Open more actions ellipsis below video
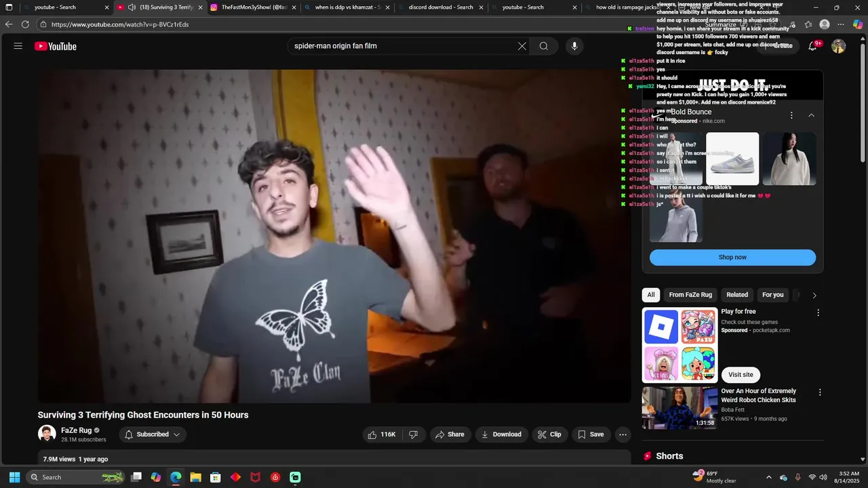The height and width of the screenshot is (488, 868). point(623,434)
